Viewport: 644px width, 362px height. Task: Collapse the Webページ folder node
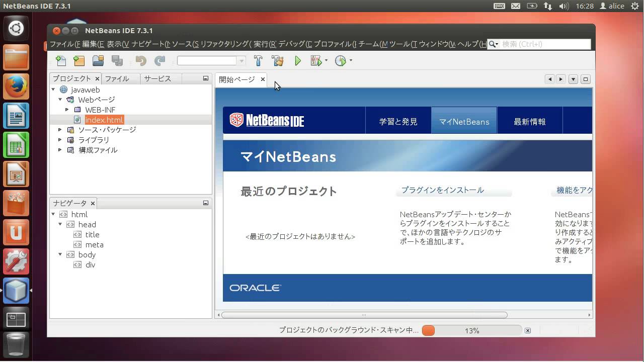click(x=60, y=100)
